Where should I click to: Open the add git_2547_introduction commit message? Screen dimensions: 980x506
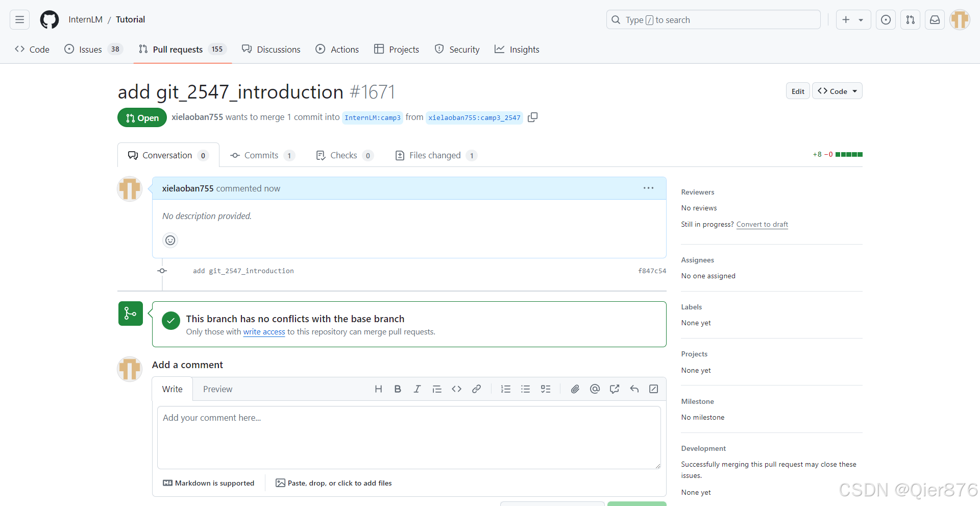(x=243, y=271)
